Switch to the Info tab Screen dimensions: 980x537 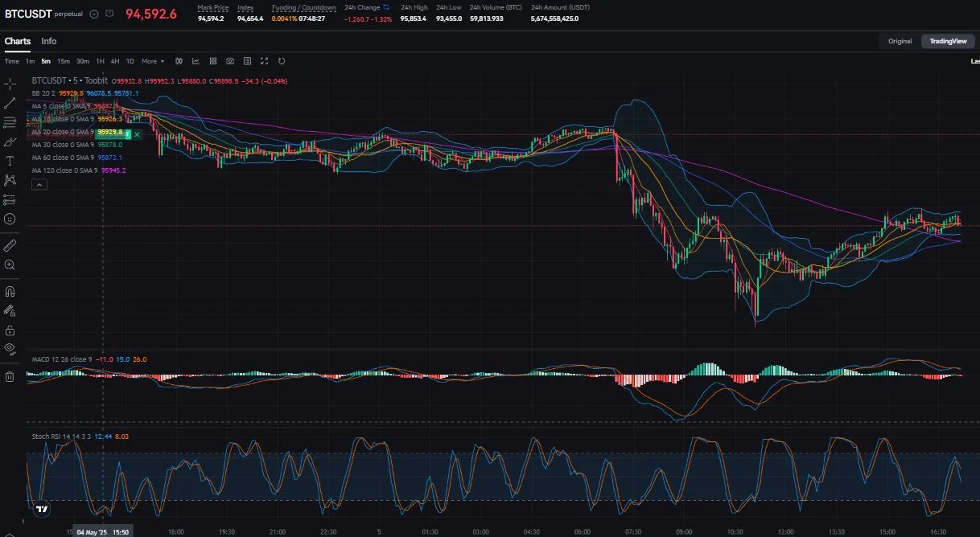[x=49, y=41]
